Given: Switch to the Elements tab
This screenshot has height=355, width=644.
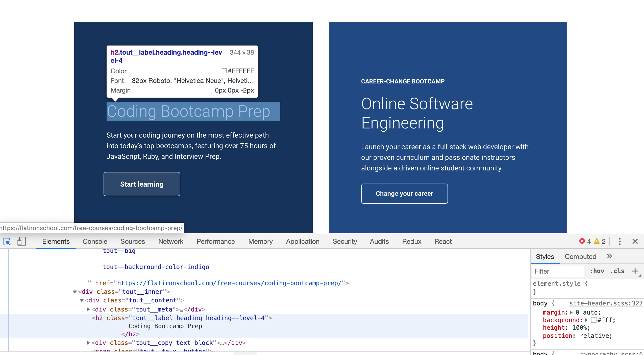Looking at the screenshot, I should [x=56, y=241].
